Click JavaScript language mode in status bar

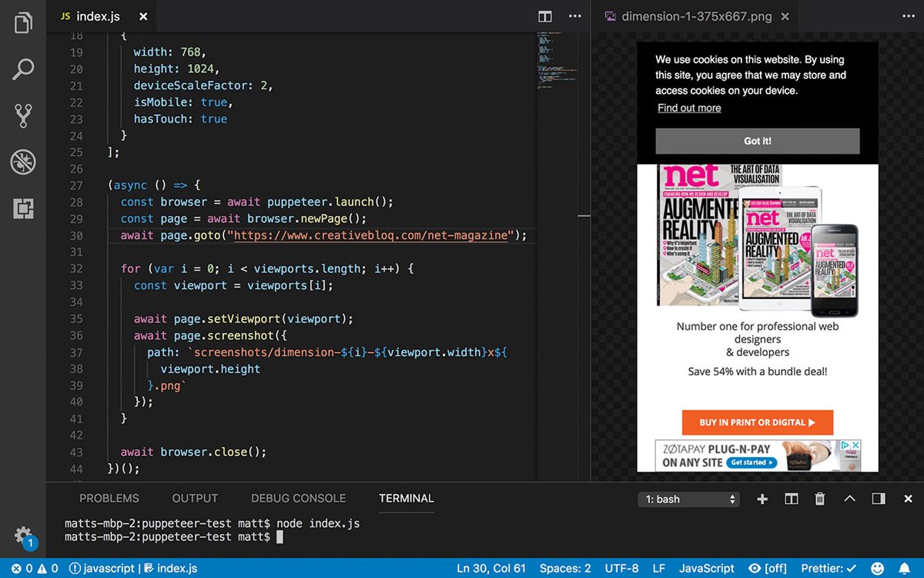pyautogui.click(x=706, y=568)
